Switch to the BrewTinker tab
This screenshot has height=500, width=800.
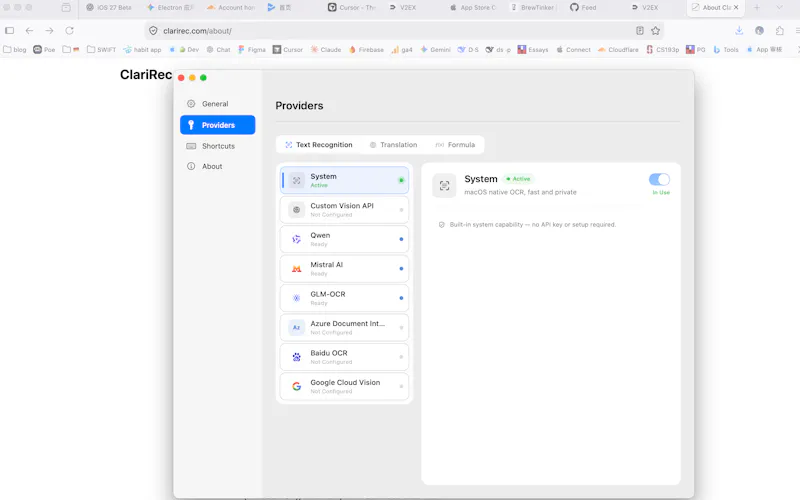pyautogui.click(x=534, y=8)
